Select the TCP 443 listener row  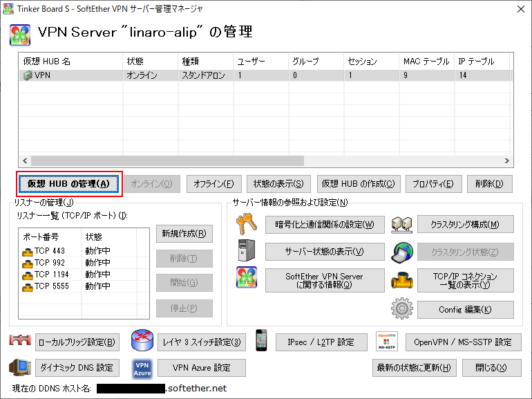click(x=84, y=251)
